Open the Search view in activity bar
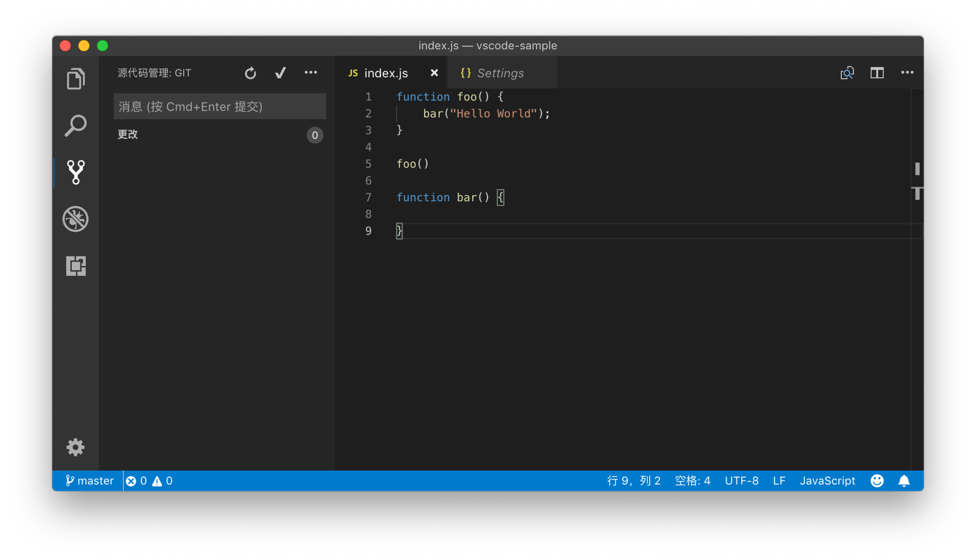 coord(75,126)
